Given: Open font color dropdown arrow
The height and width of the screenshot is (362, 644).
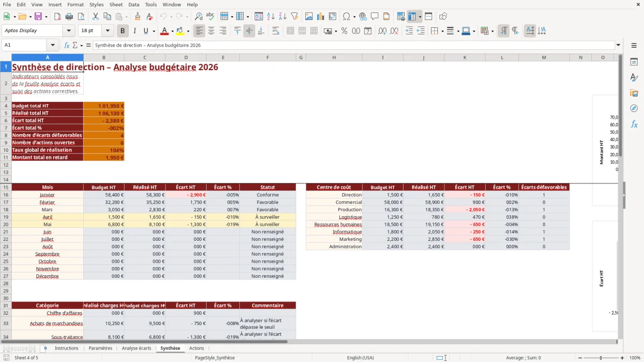Looking at the screenshot, I should (x=172, y=31).
